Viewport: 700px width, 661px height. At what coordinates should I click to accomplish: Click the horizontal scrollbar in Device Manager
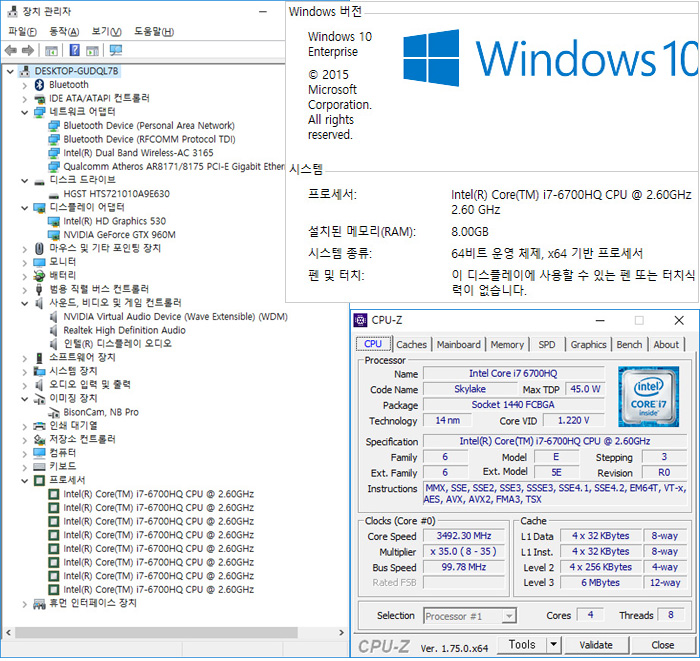coord(156,632)
